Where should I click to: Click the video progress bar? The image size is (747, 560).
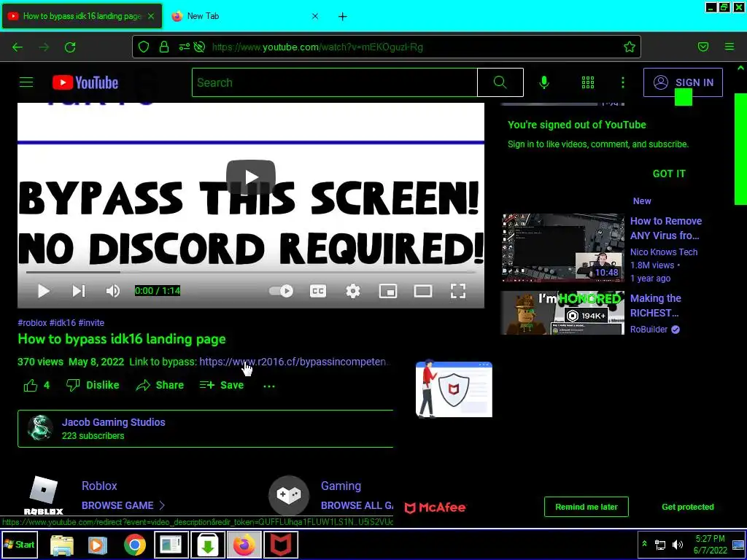(251, 273)
